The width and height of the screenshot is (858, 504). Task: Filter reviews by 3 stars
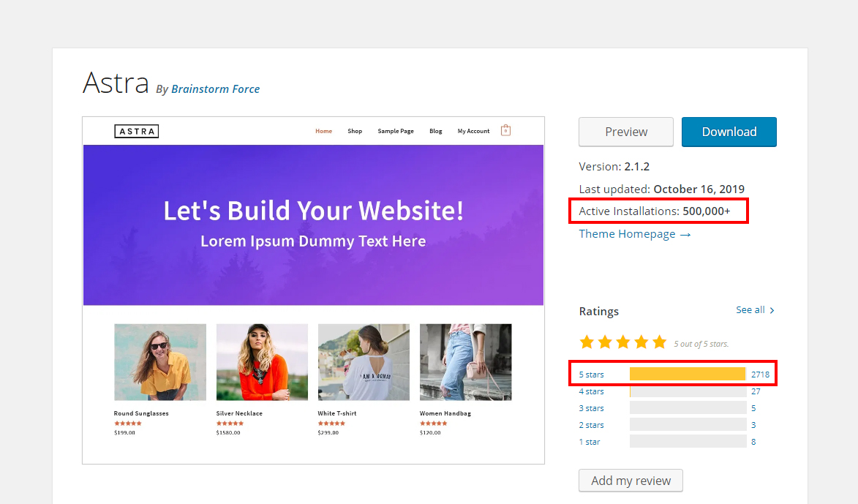click(x=592, y=409)
